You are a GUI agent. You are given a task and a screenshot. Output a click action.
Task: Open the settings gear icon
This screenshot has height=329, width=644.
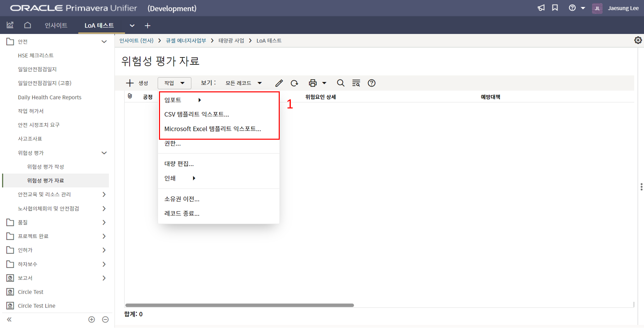point(638,40)
